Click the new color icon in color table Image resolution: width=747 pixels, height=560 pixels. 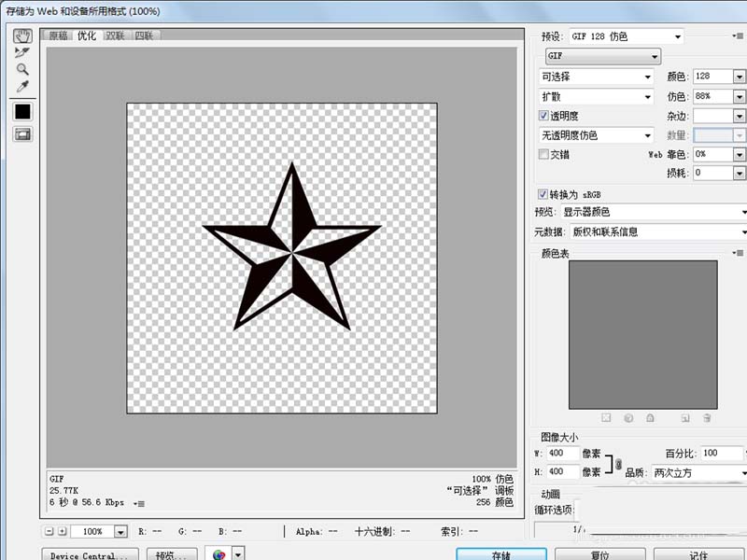pyautogui.click(x=685, y=418)
